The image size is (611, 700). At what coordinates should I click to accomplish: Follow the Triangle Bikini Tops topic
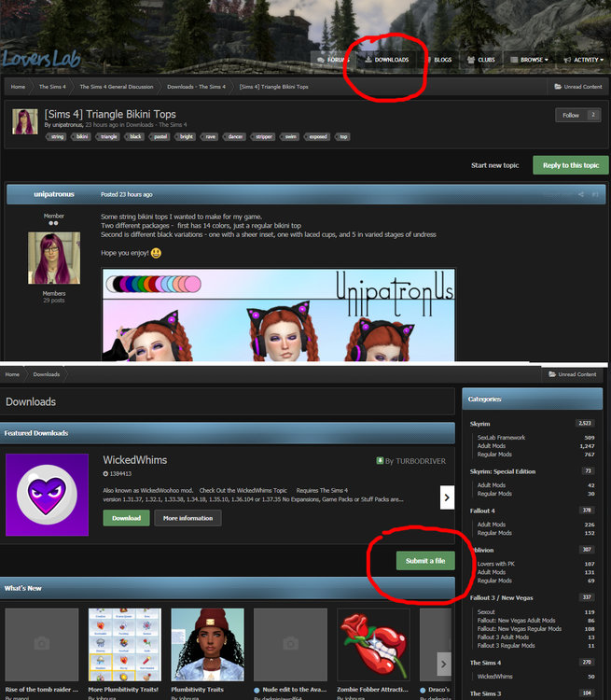coord(571,115)
